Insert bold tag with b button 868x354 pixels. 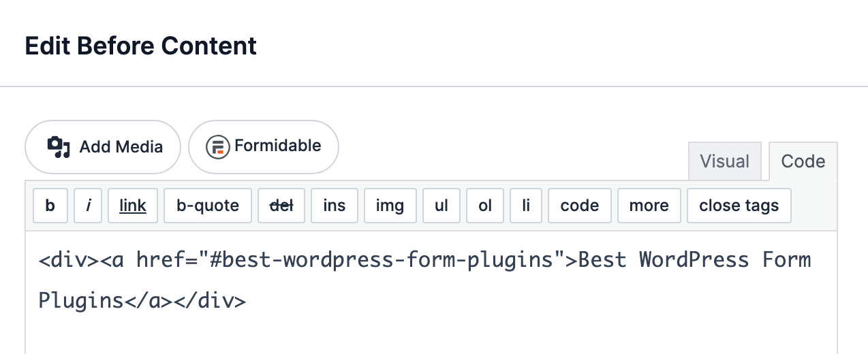[x=50, y=206]
